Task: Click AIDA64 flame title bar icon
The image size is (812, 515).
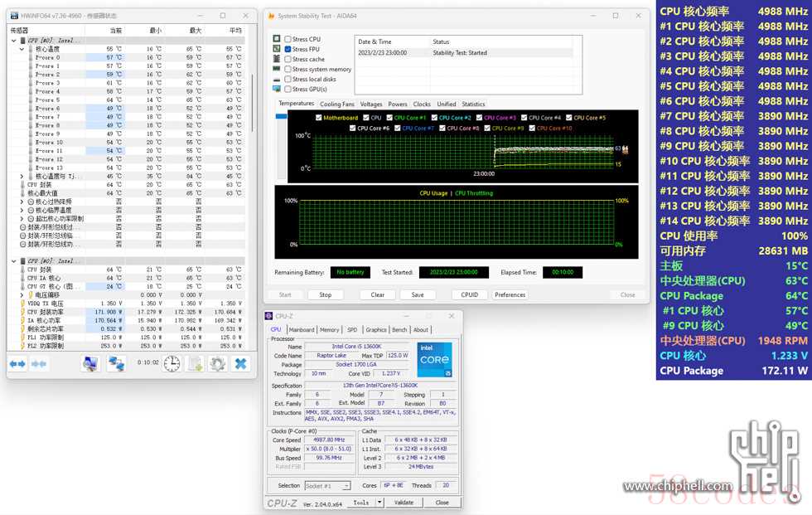Action: point(272,16)
